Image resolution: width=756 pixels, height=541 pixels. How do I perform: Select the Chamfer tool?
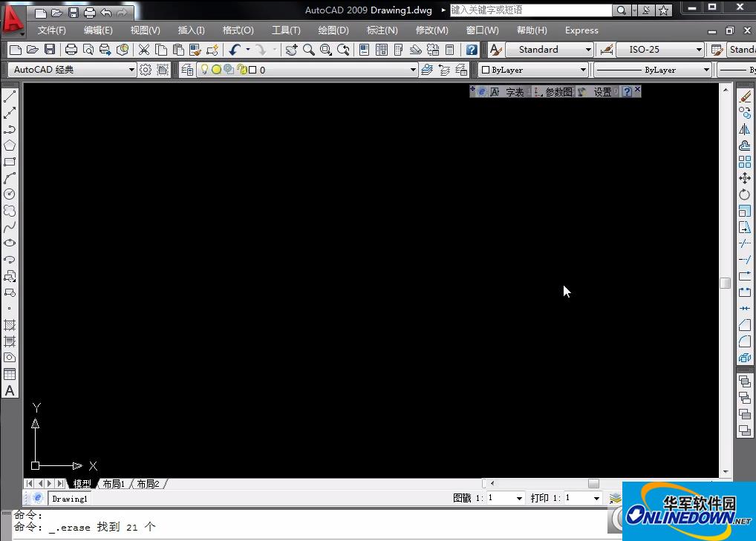[745, 325]
